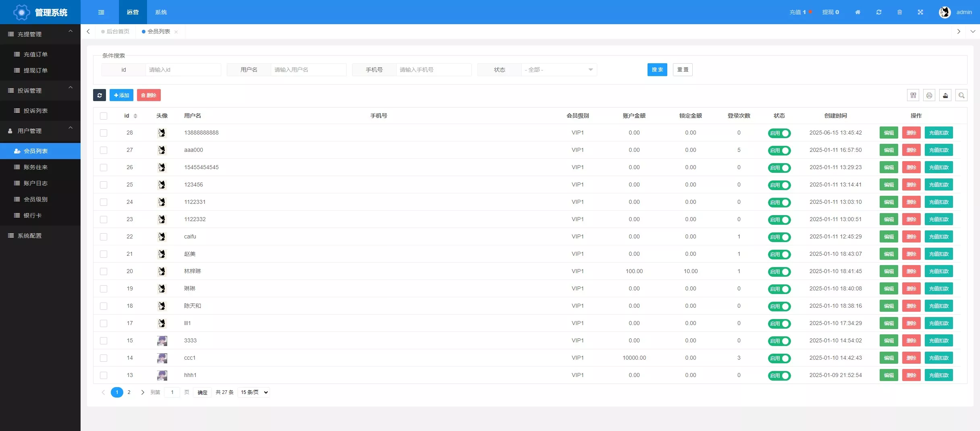This screenshot has width=980, height=431.
Task: Check the box for member id 28
Action: click(x=104, y=133)
